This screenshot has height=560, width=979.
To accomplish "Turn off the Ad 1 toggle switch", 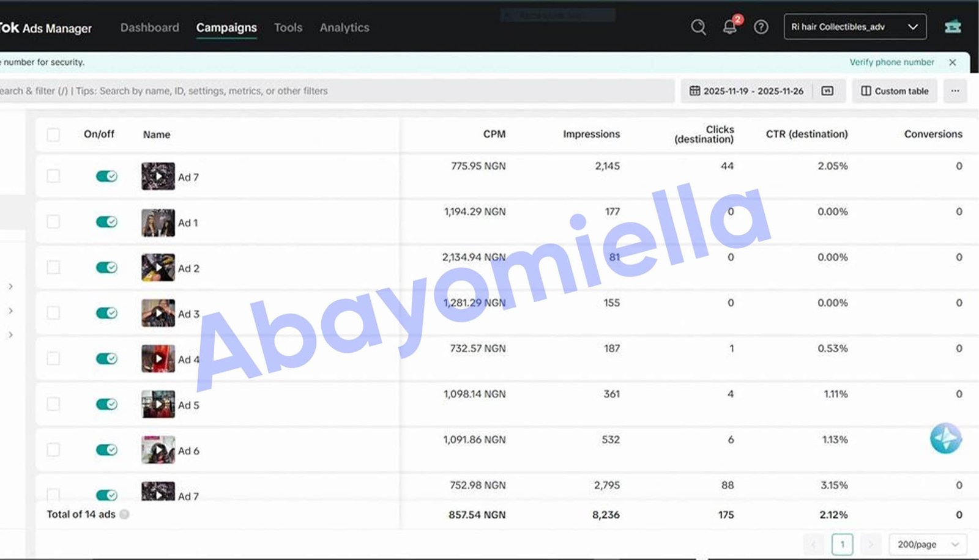I will tap(106, 222).
